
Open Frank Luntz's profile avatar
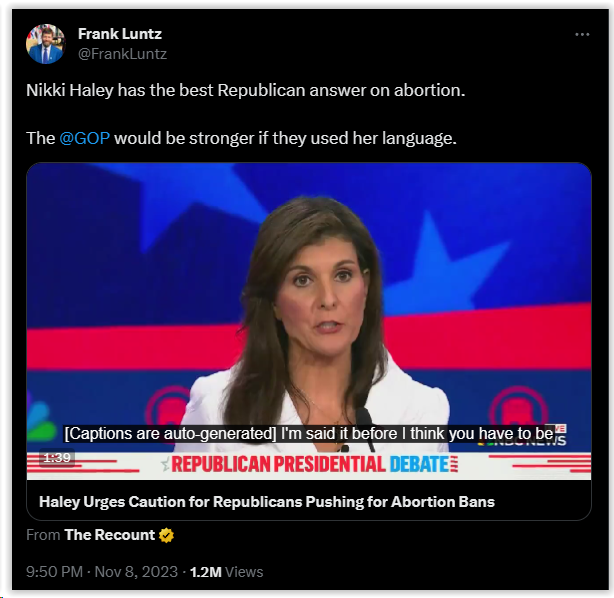click(45, 44)
